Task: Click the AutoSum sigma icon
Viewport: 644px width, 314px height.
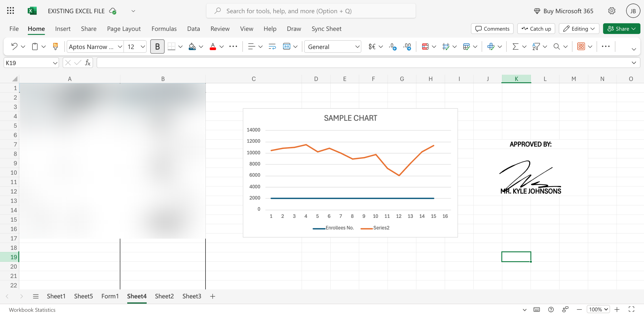Action: click(515, 47)
